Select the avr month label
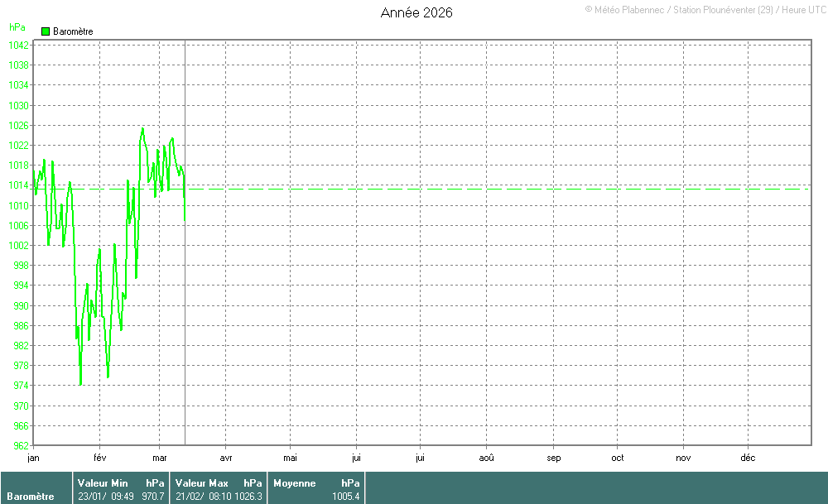This screenshot has height=504, width=828. (x=226, y=457)
